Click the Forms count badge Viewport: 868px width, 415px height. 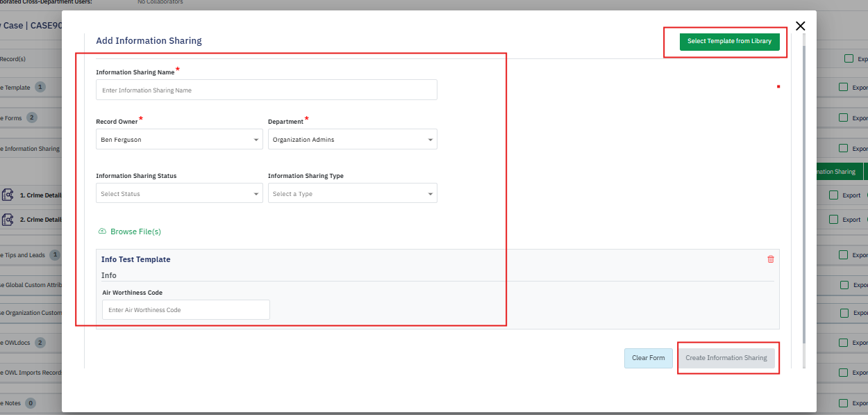coord(31,118)
